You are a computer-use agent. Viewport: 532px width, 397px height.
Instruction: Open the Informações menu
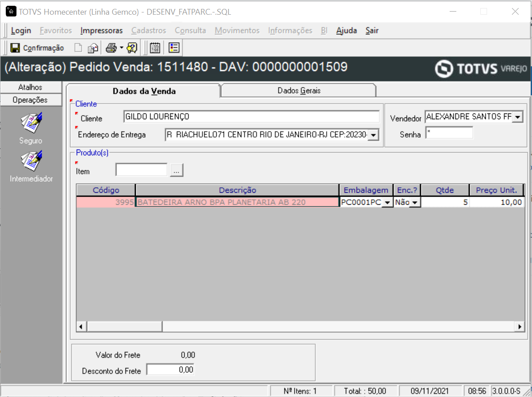tap(290, 31)
